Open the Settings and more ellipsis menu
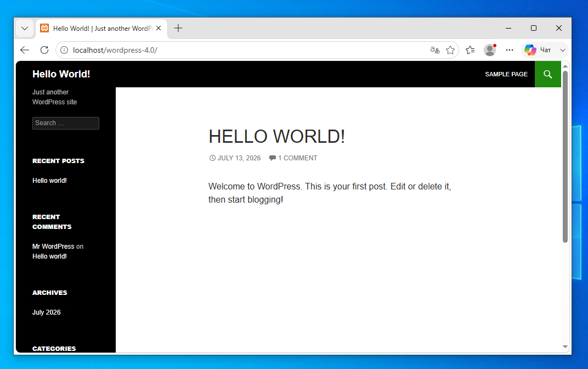 click(509, 50)
